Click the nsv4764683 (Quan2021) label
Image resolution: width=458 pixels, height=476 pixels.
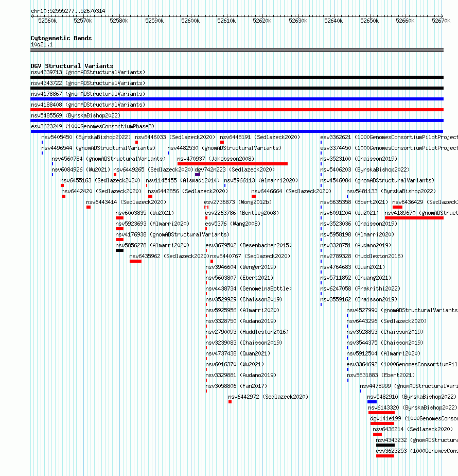click(353, 267)
